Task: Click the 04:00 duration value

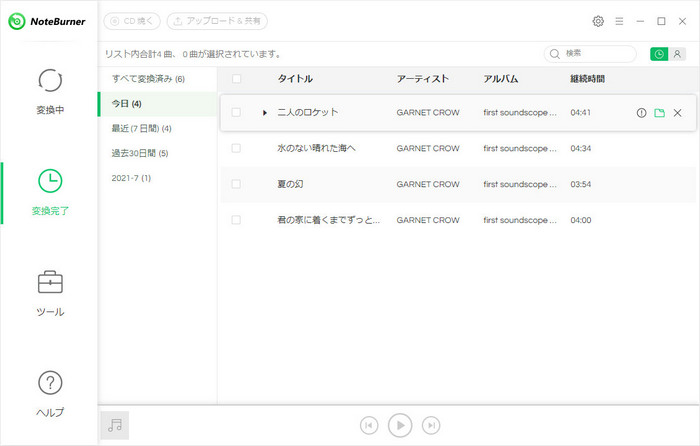Action: (x=581, y=220)
